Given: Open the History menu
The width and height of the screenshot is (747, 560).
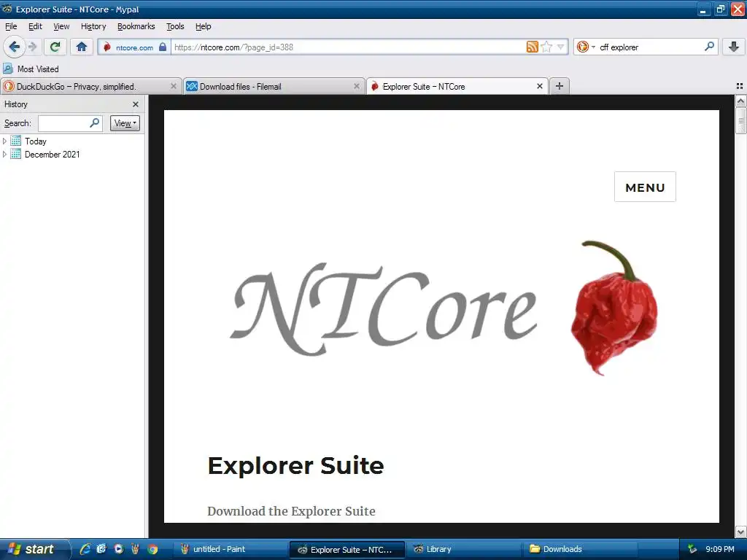Looking at the screenshot, I should pyautogui.click(x=93, y=26).
